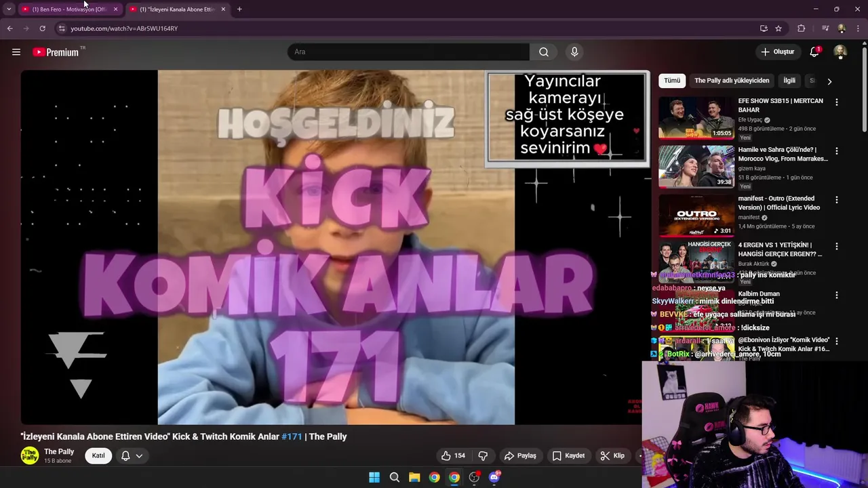Viewport: 868px width, 488px height.
Task: Open a new browser tab
Action: 239,9
